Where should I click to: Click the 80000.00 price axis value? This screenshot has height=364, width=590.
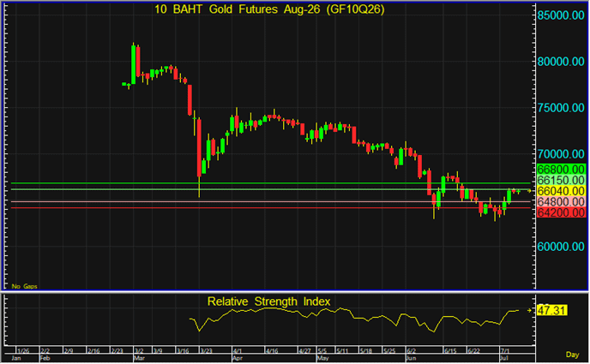pos(561,62)
